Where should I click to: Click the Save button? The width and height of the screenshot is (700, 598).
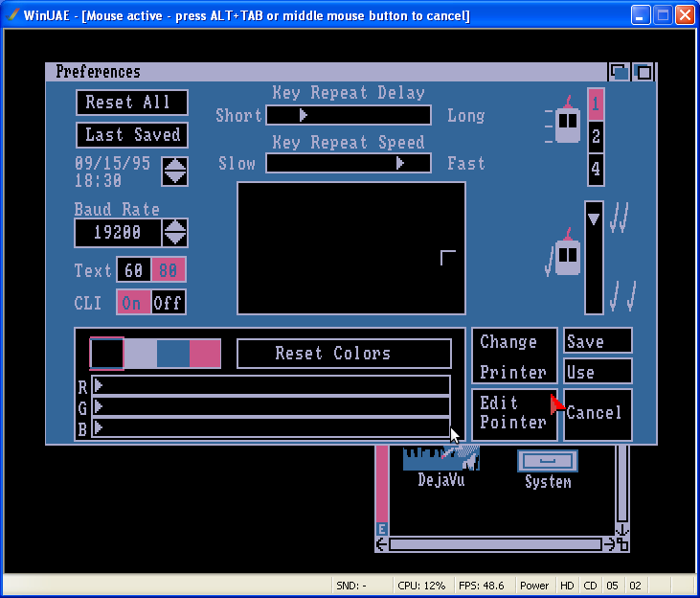(x=598, y=341)
